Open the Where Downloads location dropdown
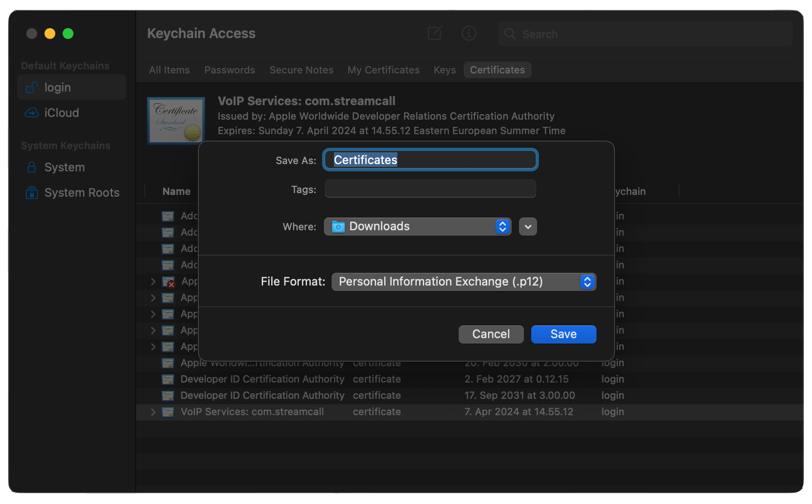This screenshot has height=504, width=812. (417, 226)
